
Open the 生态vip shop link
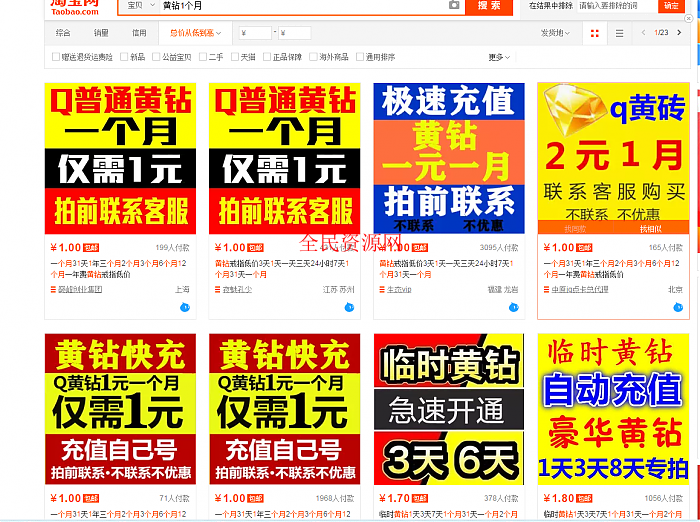point(399,289)
